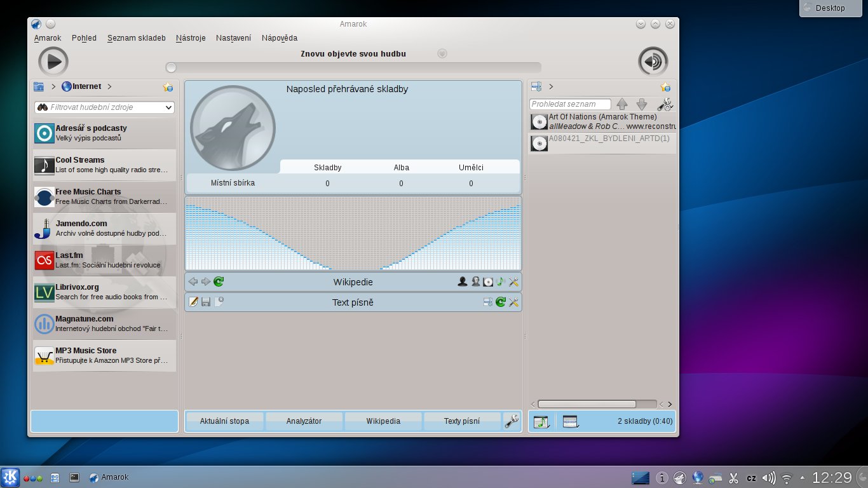Save lyrics with floppy disk icon
The image size is (868, 488).
tap(206, 302)
